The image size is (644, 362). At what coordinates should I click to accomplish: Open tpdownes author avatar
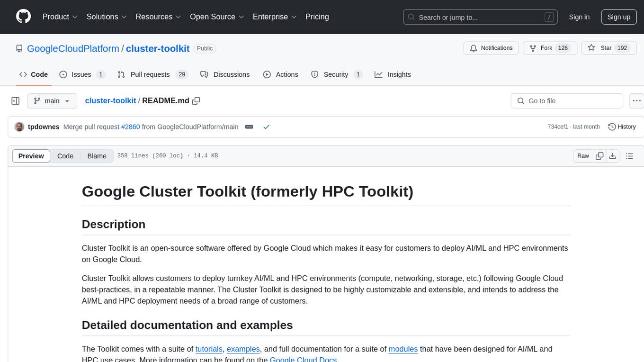19,127
